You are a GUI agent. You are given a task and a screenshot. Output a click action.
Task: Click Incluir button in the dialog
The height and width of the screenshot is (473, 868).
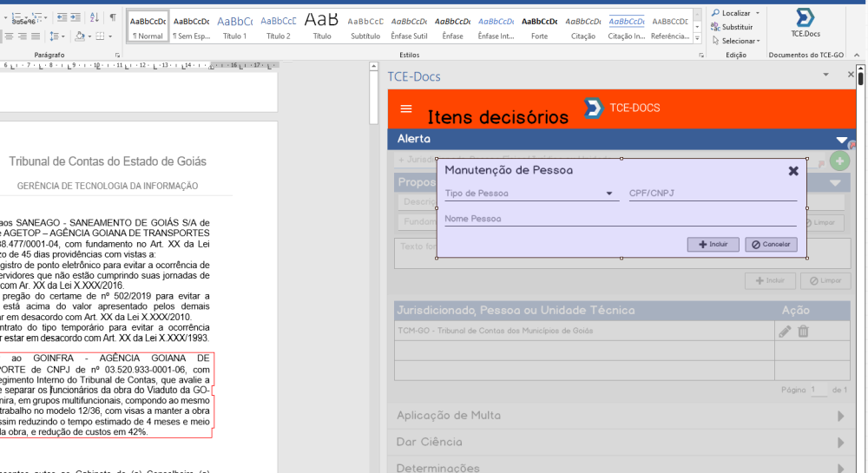click(713, 245)
